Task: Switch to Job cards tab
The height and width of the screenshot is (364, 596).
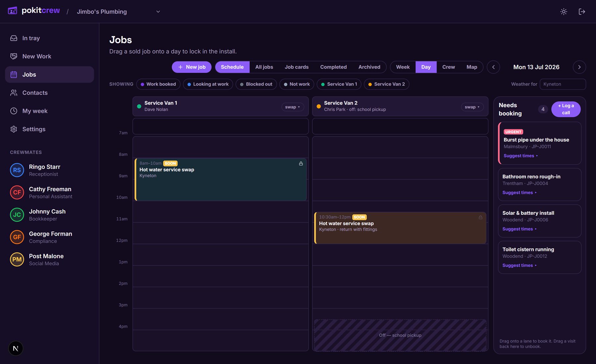Action: pos(297,67)
